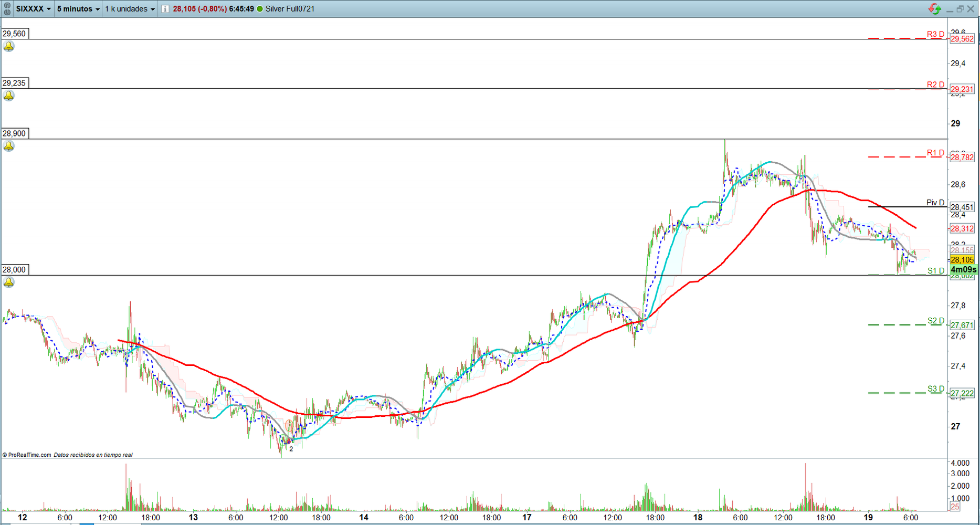Screen dimensions: 980x525
Task: Click the Silver Full0721 instrument name
Action: [x=290, y=8]
